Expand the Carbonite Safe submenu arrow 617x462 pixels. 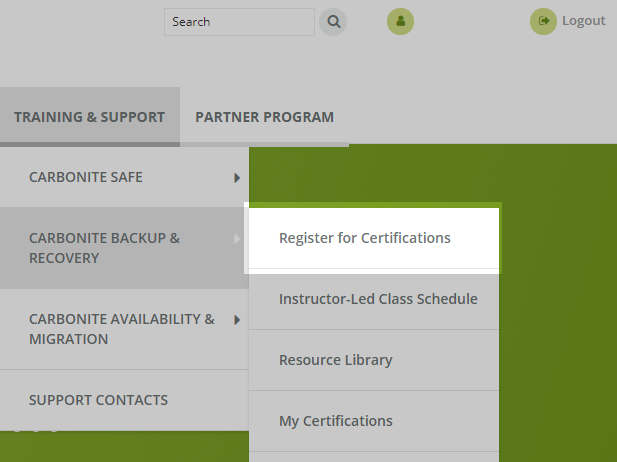click(x=237, y=178)
